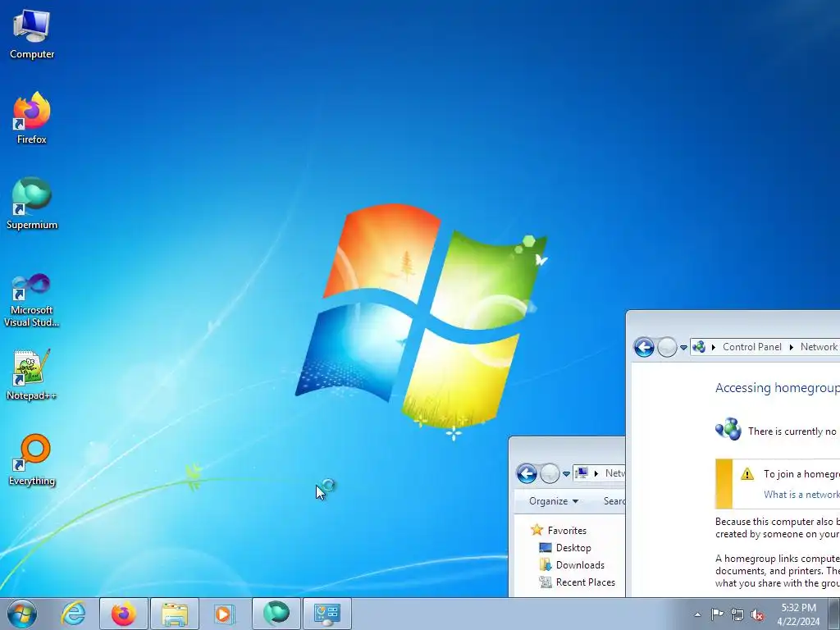Expand the breadcrumb arrow in Network explorer window
The image size is (840, 630).
(596, 473)
